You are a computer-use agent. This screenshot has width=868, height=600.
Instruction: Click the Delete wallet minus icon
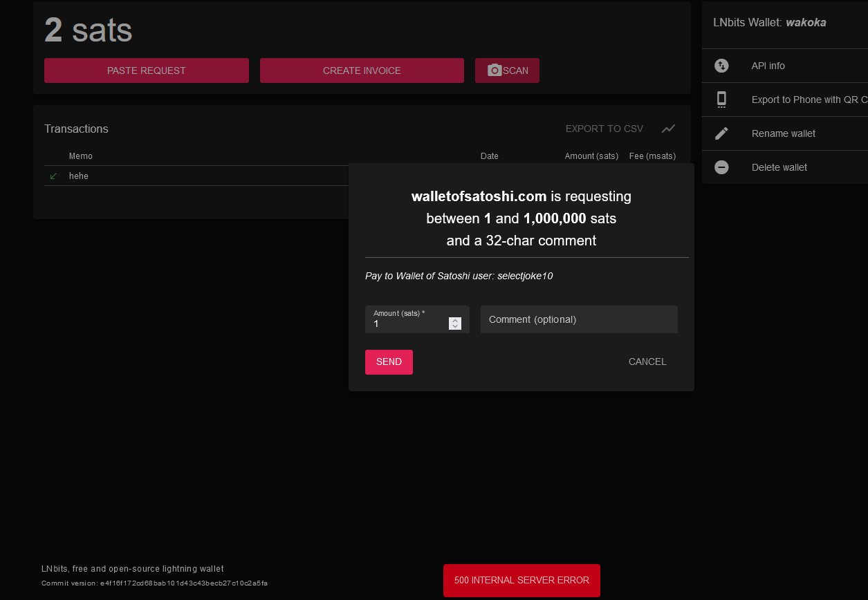tap(721, 167)
